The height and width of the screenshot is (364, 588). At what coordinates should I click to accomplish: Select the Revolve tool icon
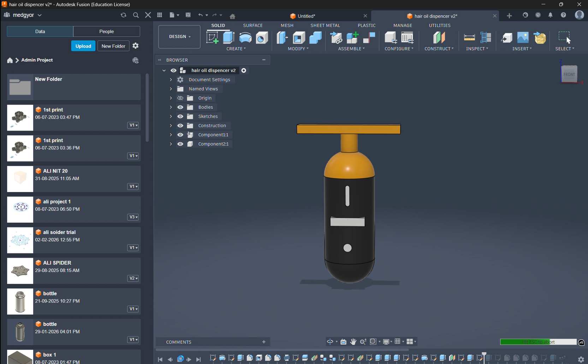245,37
